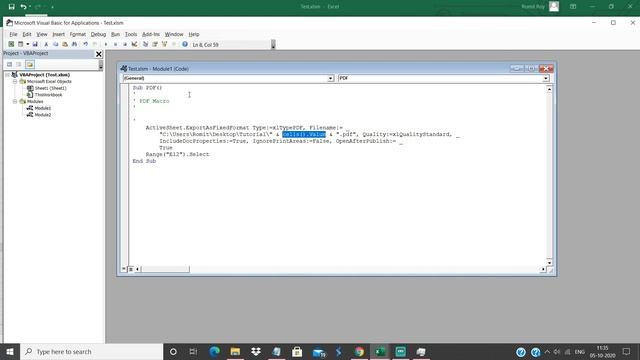Open Object Browser toolbar icon
Image resolution: width=640 pixels, height=360 pixels.
[164, 44]
